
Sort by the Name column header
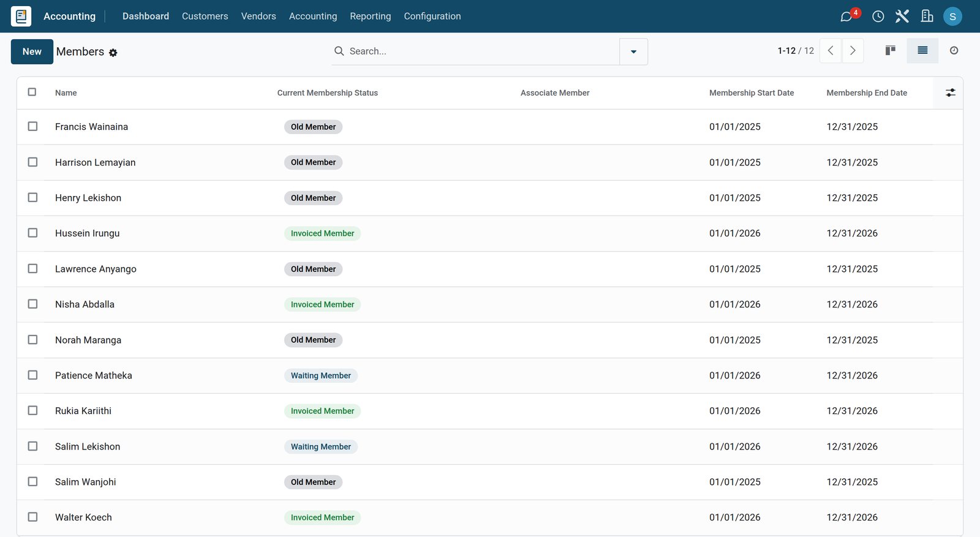pyautogui.click(x=66, y=93)
